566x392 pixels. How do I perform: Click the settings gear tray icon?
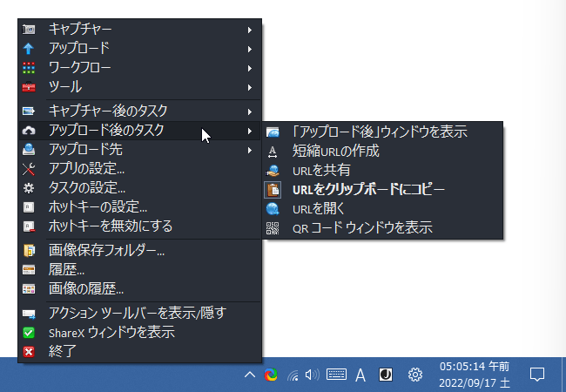[415, 375]
